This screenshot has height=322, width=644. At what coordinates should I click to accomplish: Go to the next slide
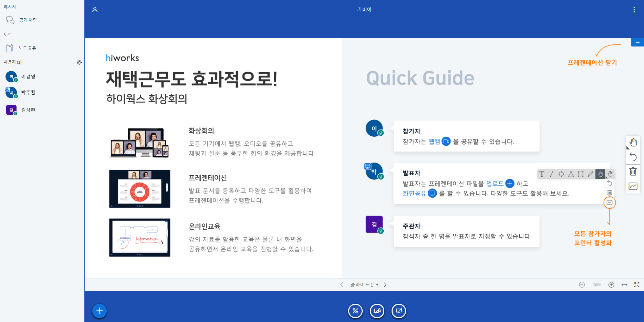(x=385, y=285)
